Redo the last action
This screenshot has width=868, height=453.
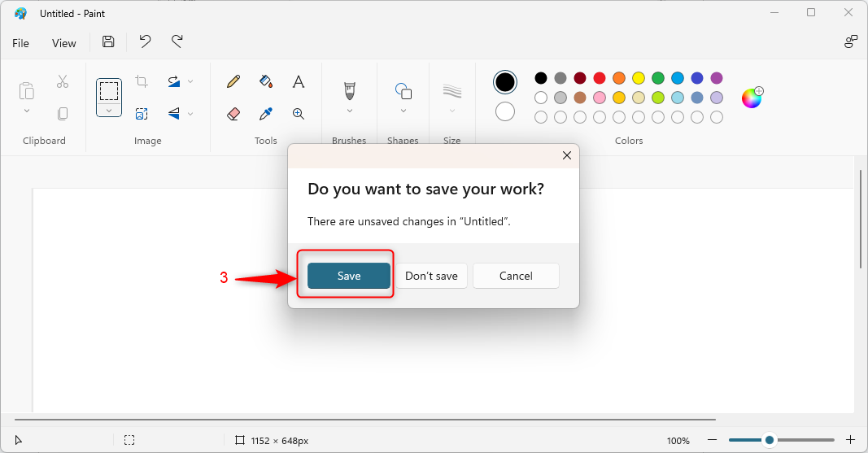[x=177, y=41]
